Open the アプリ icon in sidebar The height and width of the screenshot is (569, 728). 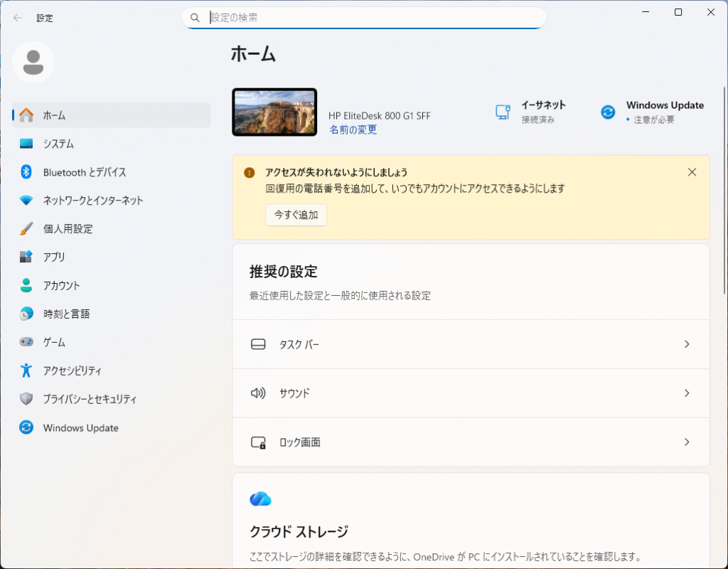pyautogui.click(x=26, y=257)
